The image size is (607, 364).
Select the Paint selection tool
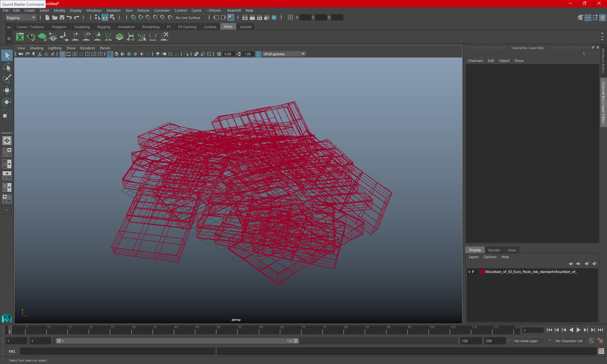click(x=7, y=79)
